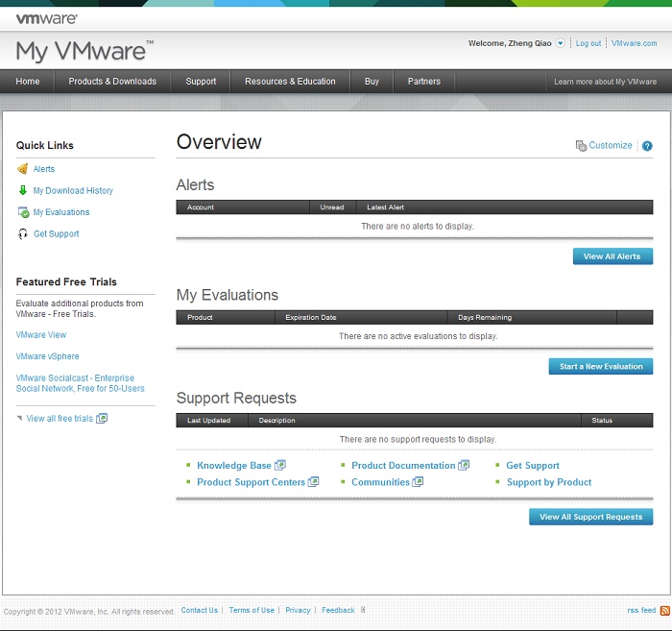Open the Resources & Education menu

point(290,82)
